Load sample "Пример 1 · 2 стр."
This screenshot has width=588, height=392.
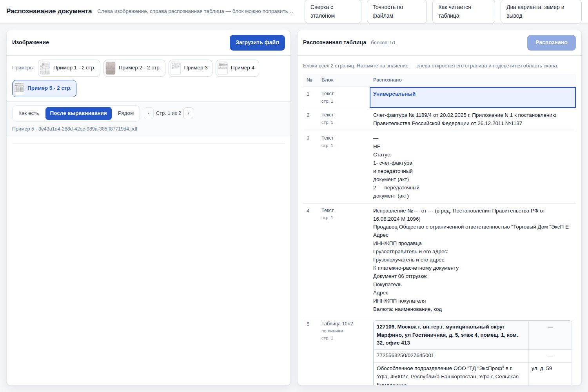click(69, 68)
